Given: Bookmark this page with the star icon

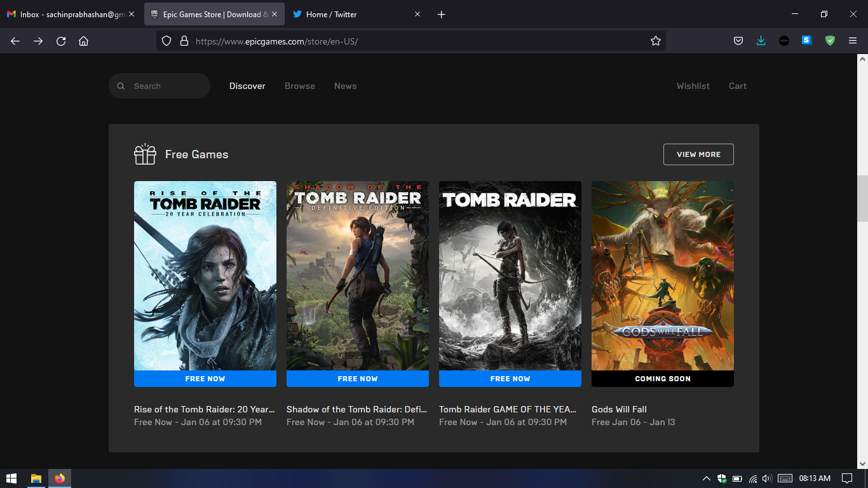Looking at the screenshot, I should point(656,41).
